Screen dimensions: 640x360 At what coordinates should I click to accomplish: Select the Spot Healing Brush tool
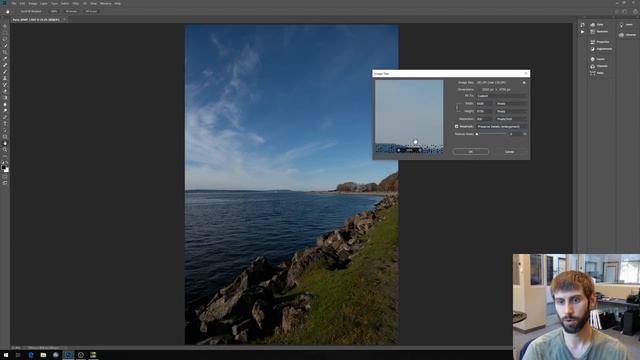(x=5, y=65)
